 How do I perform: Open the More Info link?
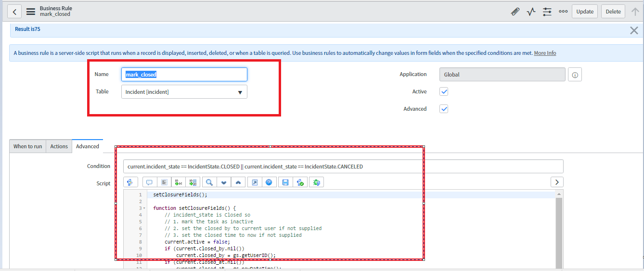coord(545,53)
